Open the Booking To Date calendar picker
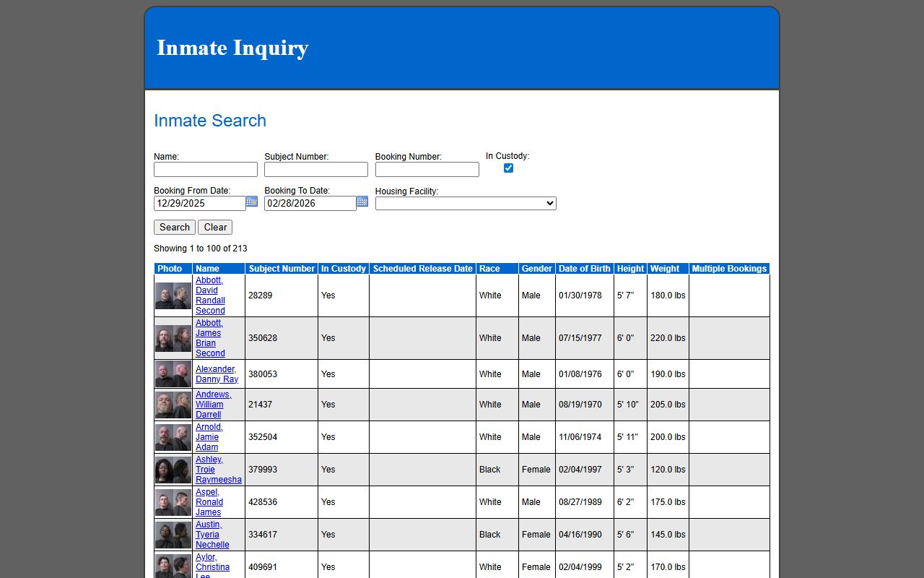This screenshot has height=578, width=924. [362, 202]
